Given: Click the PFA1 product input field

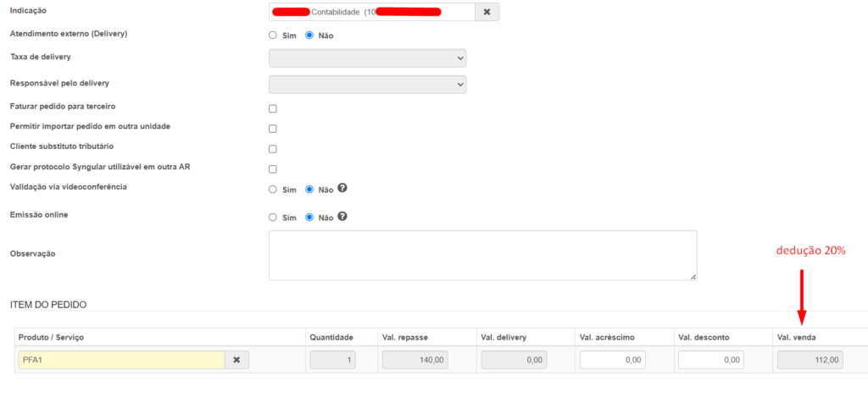Looking at the screenshot, I should coord(121,360).
